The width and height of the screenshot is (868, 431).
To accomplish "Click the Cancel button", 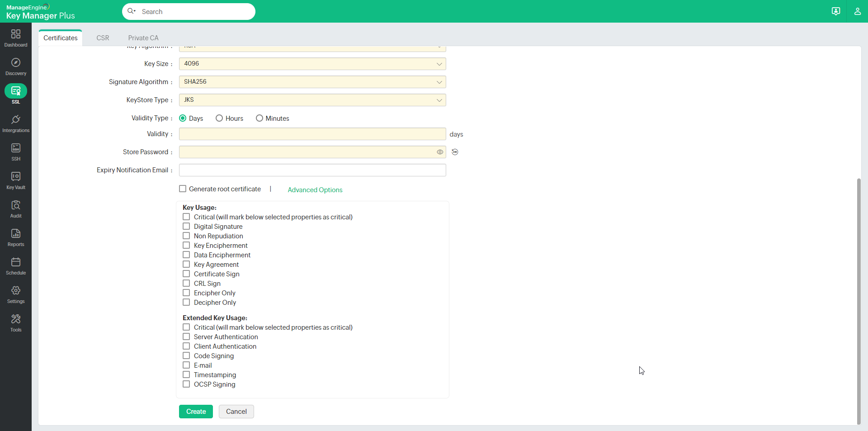I will 236,412.
